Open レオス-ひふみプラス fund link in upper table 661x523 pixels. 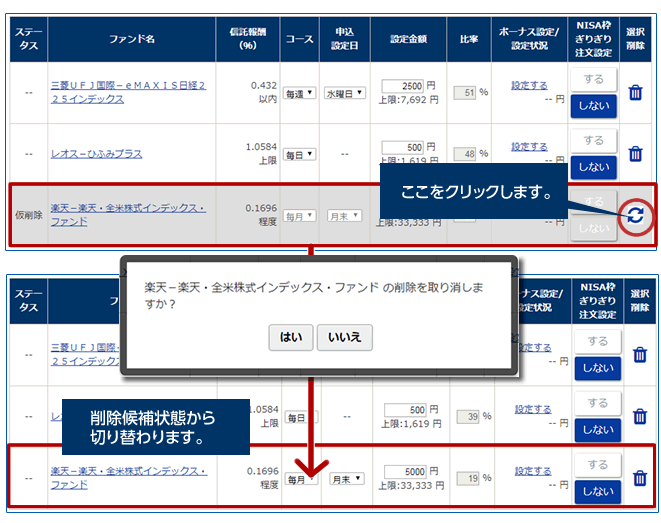click(96, 154)
